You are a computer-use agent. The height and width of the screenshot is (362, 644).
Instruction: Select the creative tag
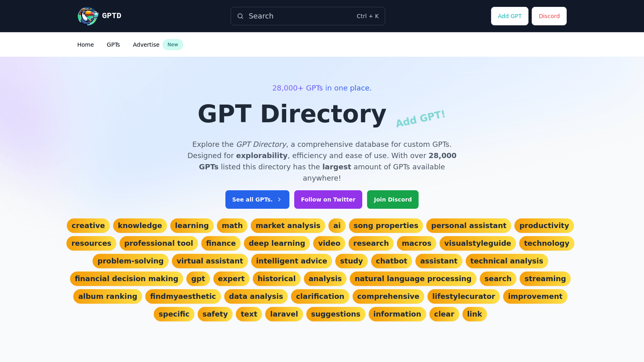(88, 226)
